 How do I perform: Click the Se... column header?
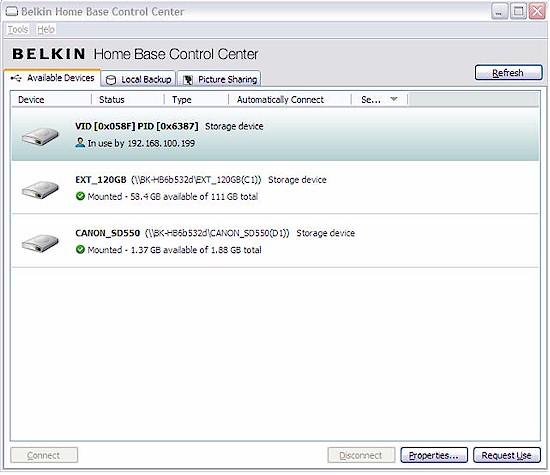380,100
